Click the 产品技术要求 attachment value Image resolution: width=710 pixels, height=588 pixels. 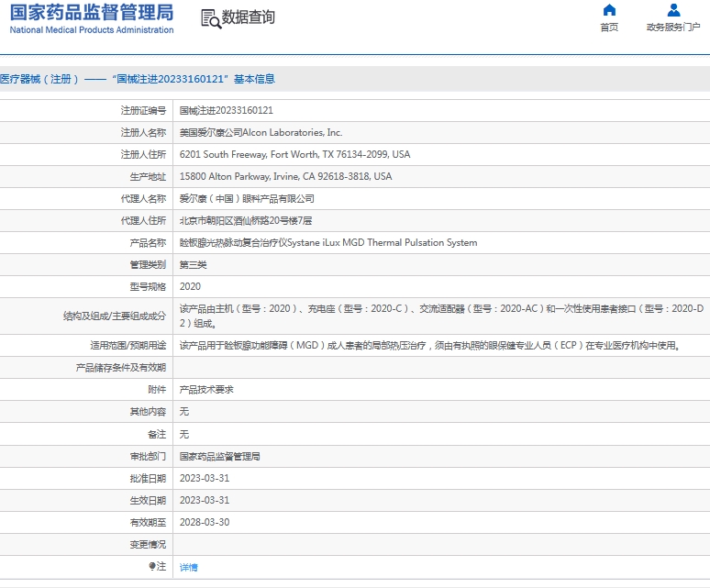point(206,390)
